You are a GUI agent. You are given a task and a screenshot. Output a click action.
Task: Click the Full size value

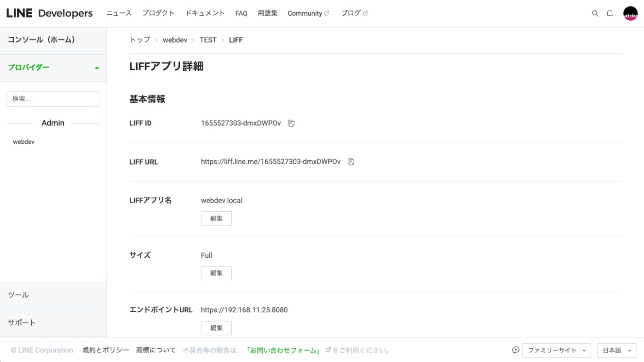[x=207, y=255]
